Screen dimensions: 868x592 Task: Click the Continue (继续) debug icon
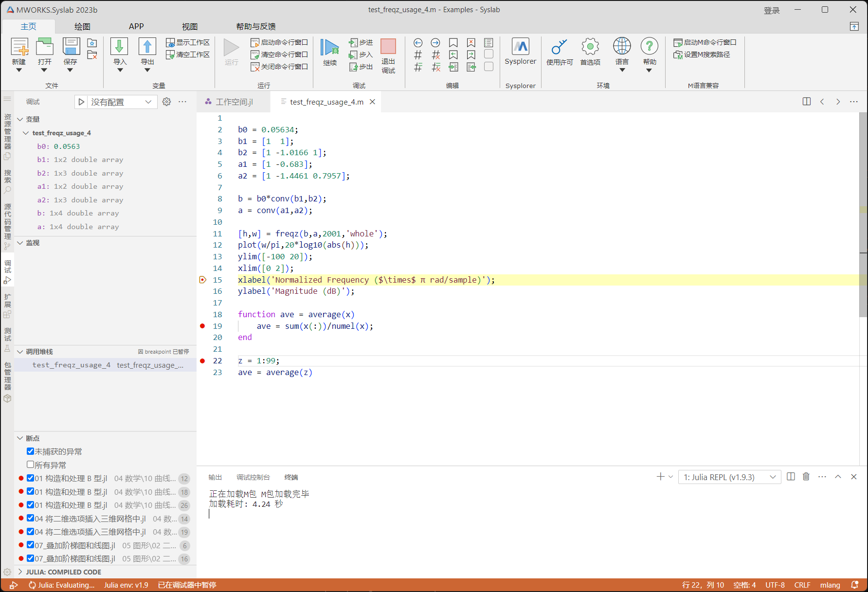(329, 48)
